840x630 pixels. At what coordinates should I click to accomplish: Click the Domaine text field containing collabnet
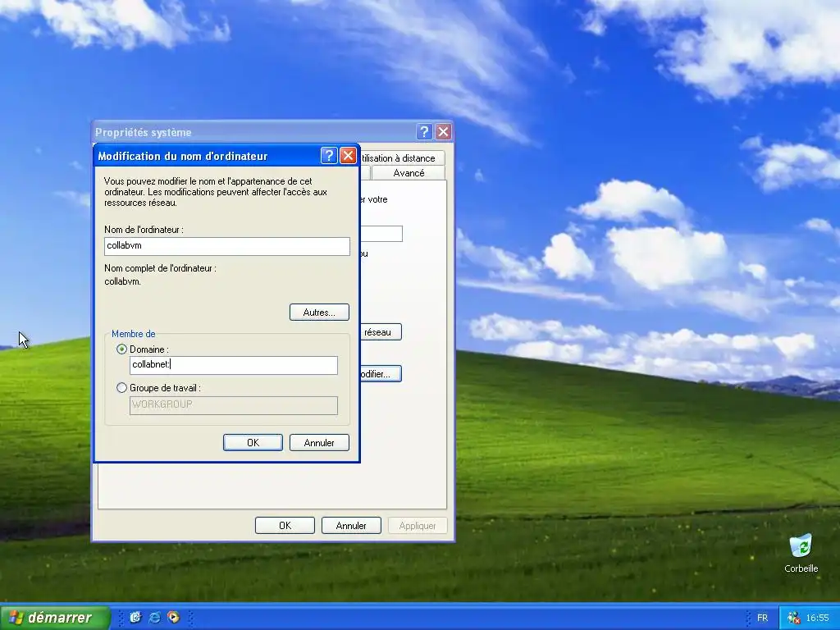tap(234, 365)
